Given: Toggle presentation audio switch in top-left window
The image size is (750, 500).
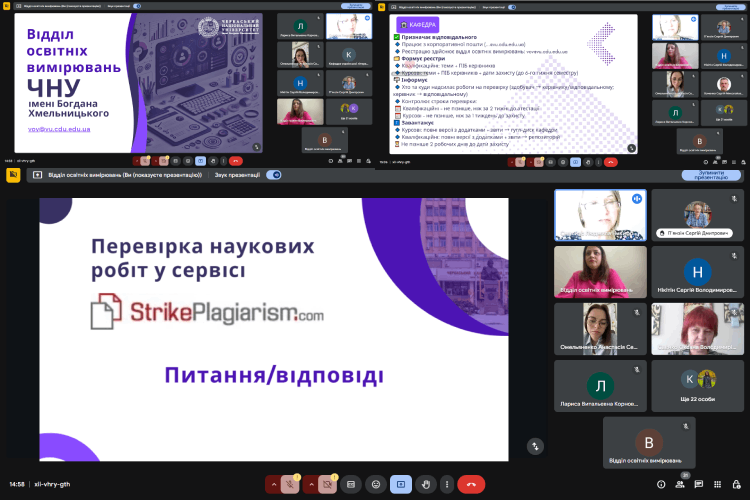Looking at the screenshot, I should [x=137, y=6].
